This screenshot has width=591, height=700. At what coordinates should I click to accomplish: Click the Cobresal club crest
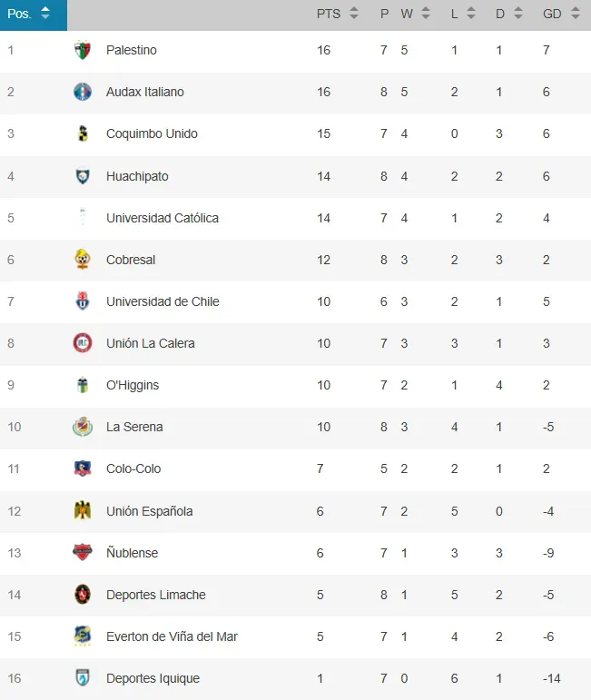tap(83, 260)
